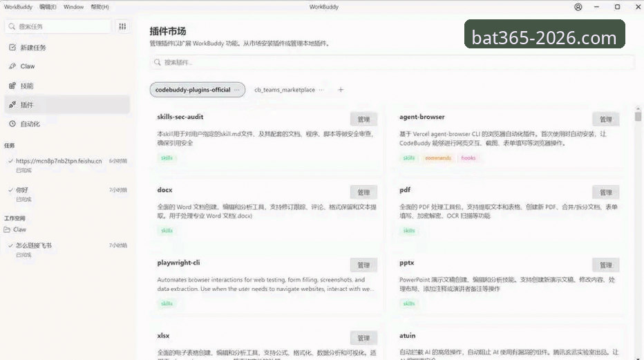Screen dimensions: 644x360
Task: Click the magnifier icon in plugin search
Action: (x=158, y=62)
